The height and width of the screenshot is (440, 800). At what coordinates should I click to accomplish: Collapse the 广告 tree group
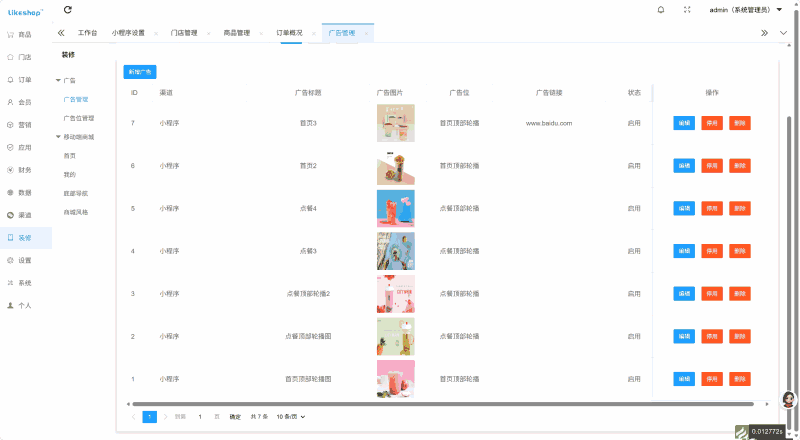tap(58, 81)
